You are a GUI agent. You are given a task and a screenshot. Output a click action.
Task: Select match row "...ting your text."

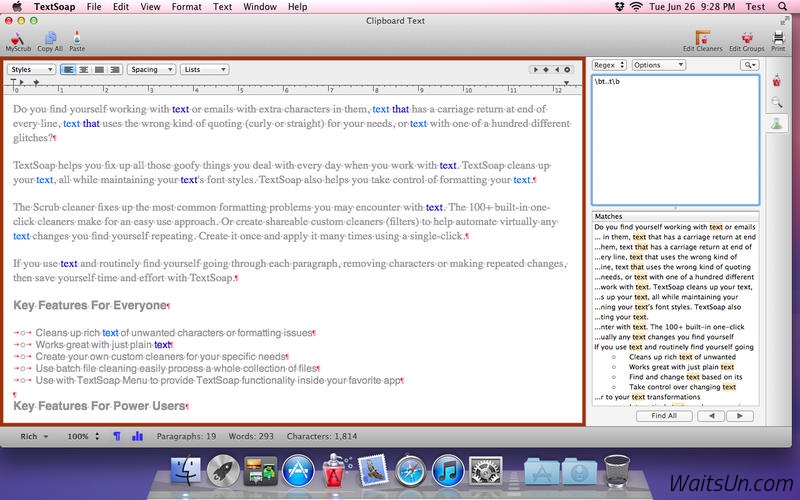tap(676, 317)
